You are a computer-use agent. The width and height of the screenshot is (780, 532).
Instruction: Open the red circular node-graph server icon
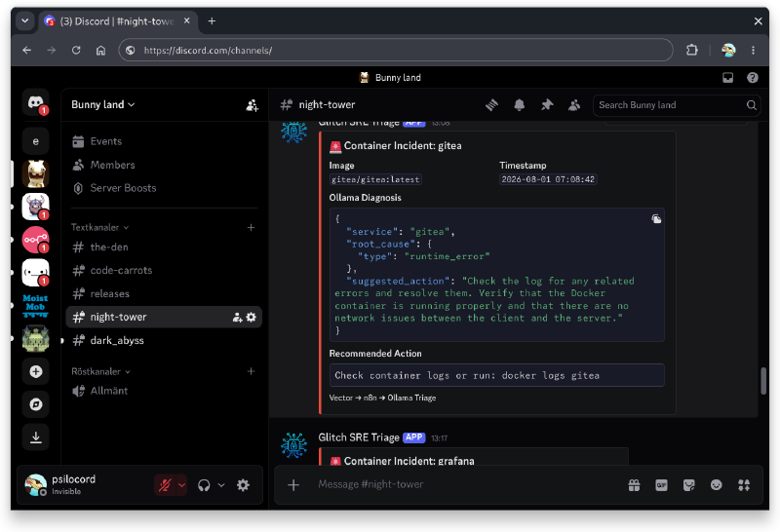click(35, 240)
